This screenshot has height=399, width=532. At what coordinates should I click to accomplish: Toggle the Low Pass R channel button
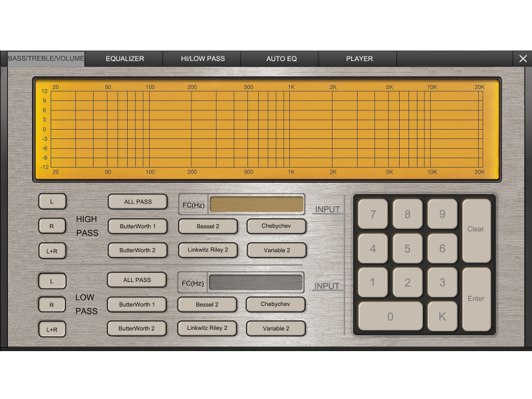52,305
